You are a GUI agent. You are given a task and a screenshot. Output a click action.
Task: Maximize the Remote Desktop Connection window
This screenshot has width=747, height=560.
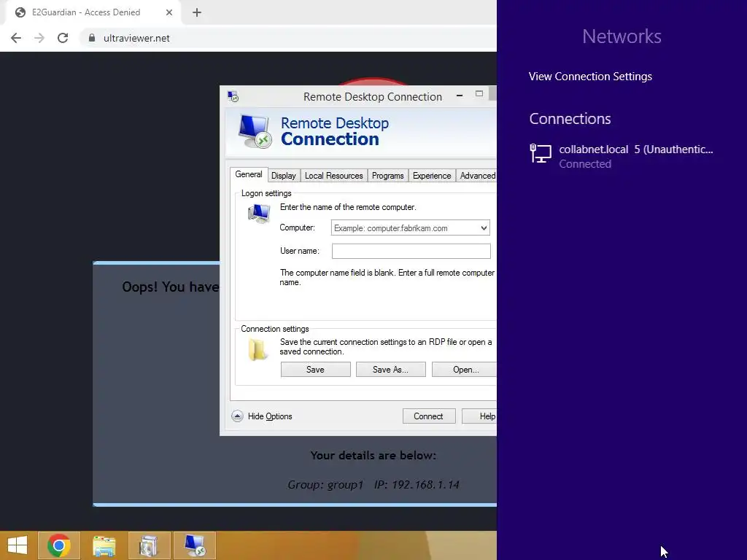(x=479, y=94)
